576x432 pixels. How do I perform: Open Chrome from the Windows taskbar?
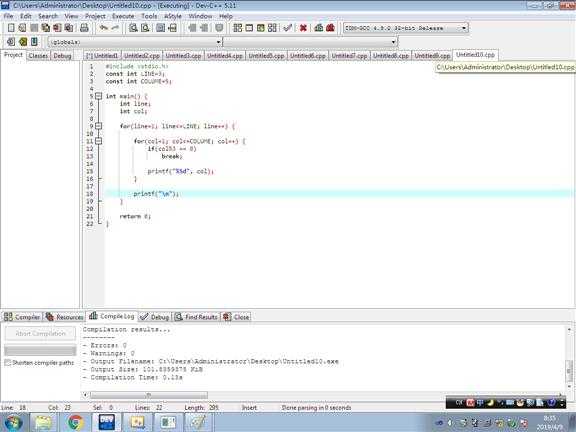point(75,422)
